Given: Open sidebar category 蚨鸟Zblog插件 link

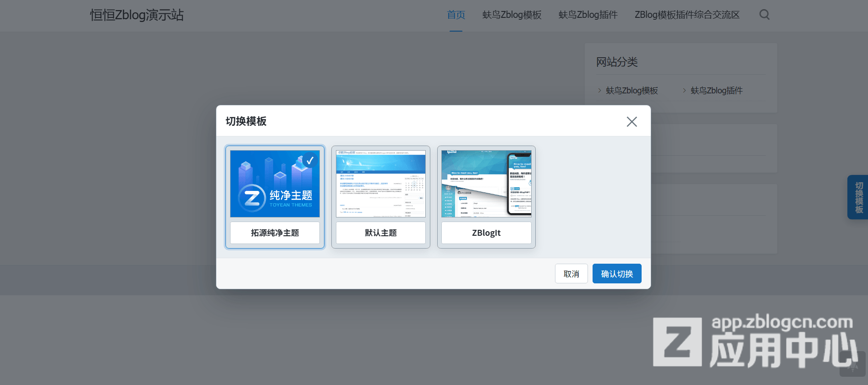Looking at the screenshot, I should coord(717,91).
